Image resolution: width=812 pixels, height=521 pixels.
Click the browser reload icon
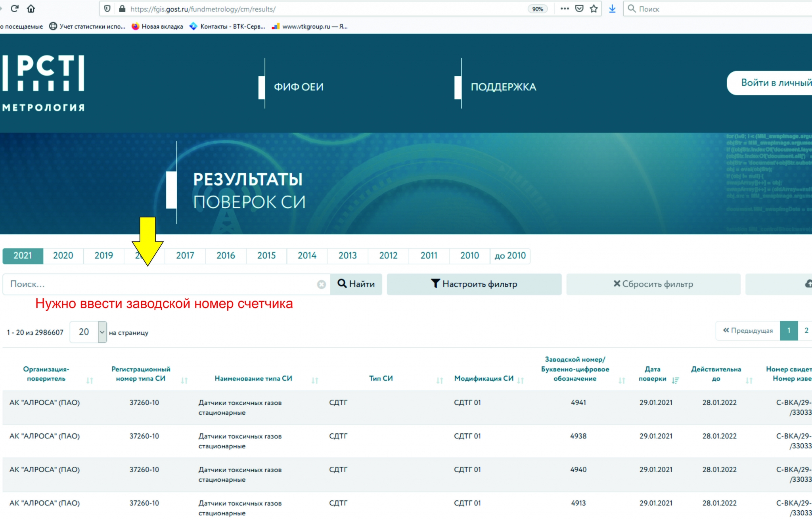click(x=15, y=9)
